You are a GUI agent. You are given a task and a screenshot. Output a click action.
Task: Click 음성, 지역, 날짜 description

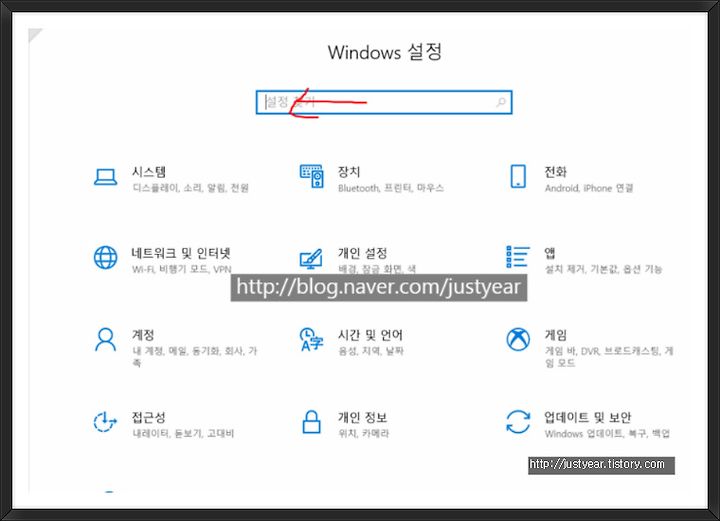[x=371, y=351]
